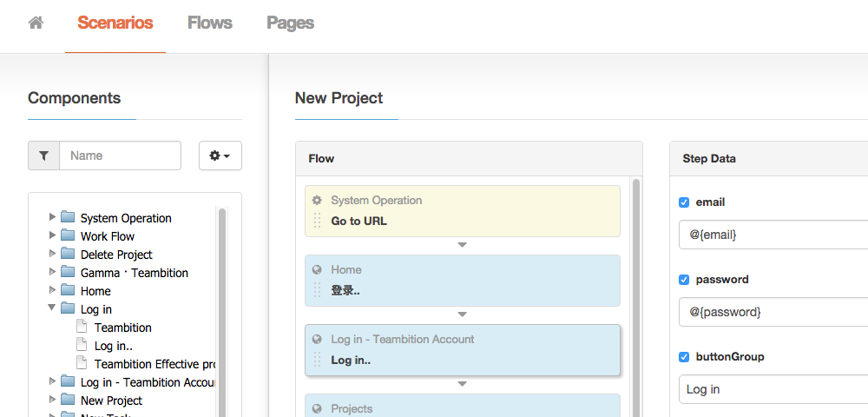Click the Teambition file icon in tree

click(x=82, y=328)
